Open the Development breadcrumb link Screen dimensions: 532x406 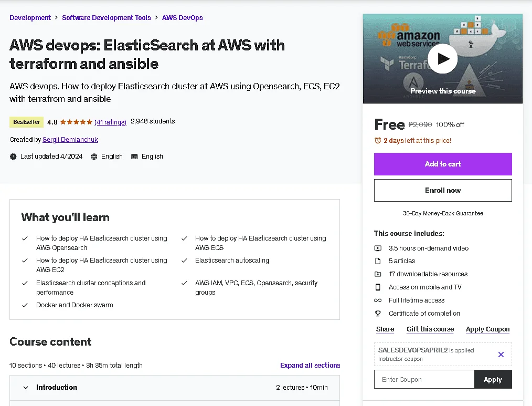click(30, 18)
